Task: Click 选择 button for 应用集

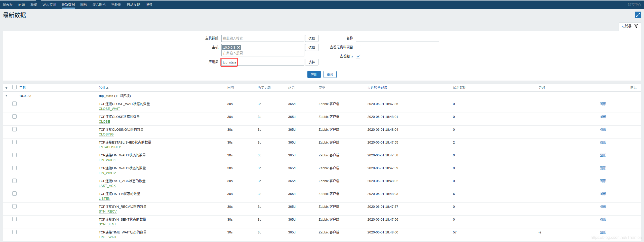Action: 312,62
